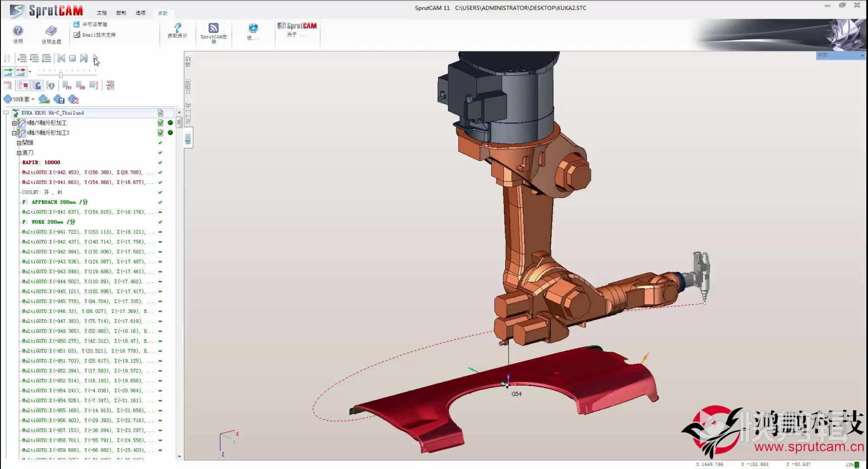Click the second step-mode lines icon
This screenshot has width=868, height=469.
(x=34, y=58)
